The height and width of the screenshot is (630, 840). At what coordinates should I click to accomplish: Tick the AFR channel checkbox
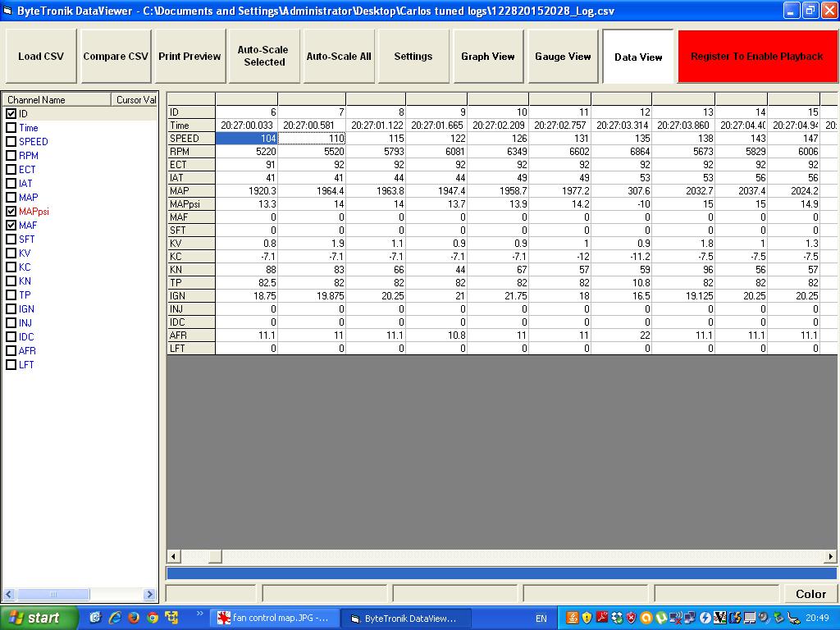tap(11, 351)
